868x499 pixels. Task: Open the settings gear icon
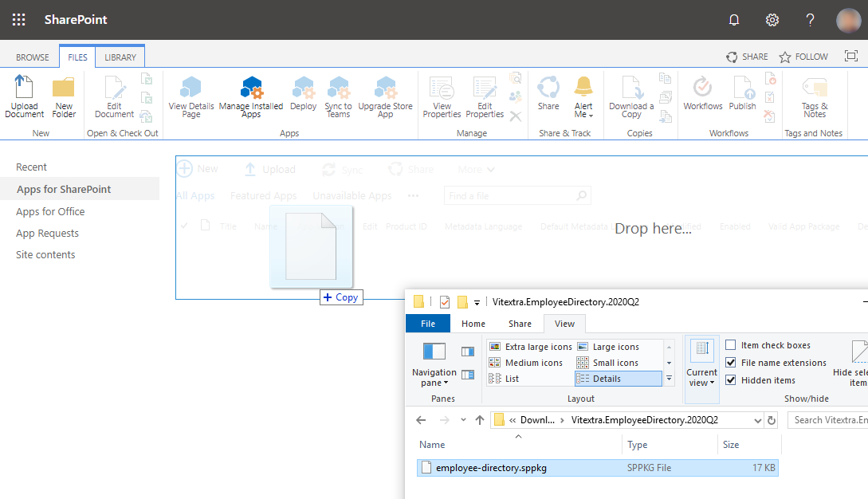tap(772, 20)
